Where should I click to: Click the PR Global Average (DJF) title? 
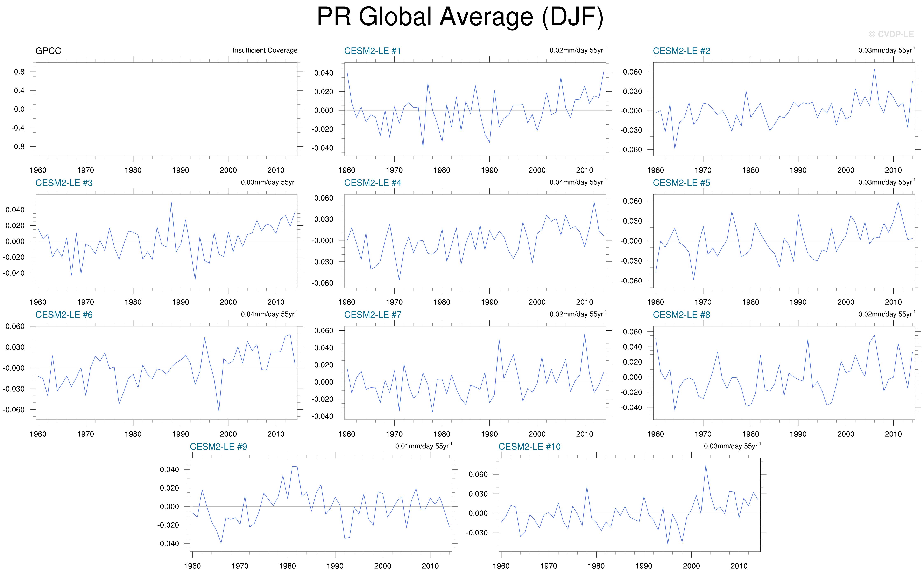[460, 17]
